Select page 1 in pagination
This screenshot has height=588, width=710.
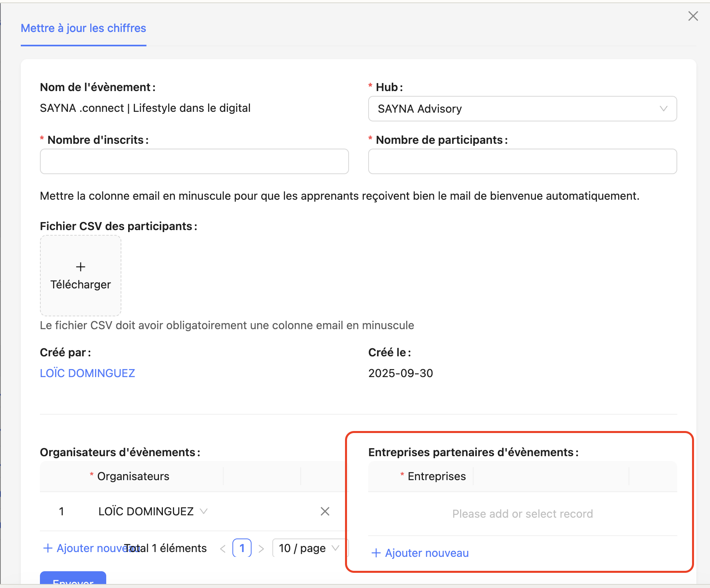242,548
